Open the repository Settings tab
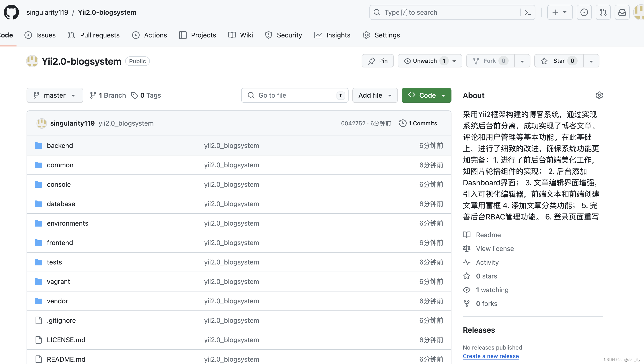Screen dimensions: 644x364 click(381, 35)
